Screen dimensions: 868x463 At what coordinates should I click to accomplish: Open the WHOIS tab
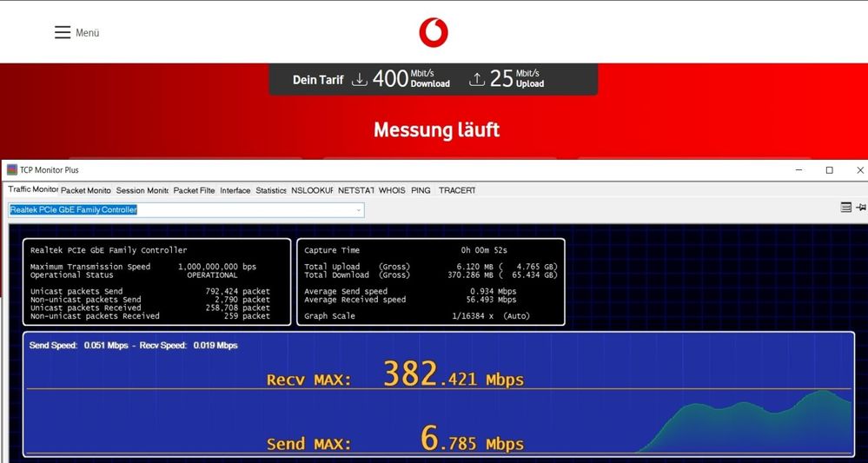[392, 190]
